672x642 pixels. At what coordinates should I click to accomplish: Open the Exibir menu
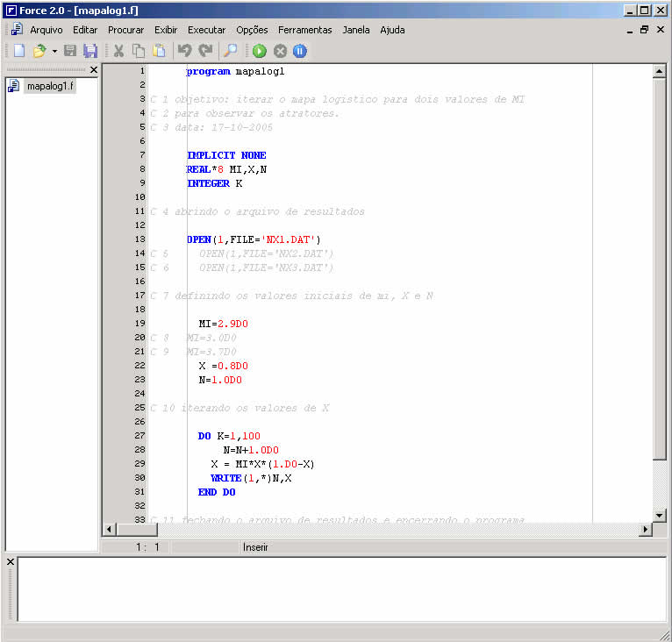166,30
